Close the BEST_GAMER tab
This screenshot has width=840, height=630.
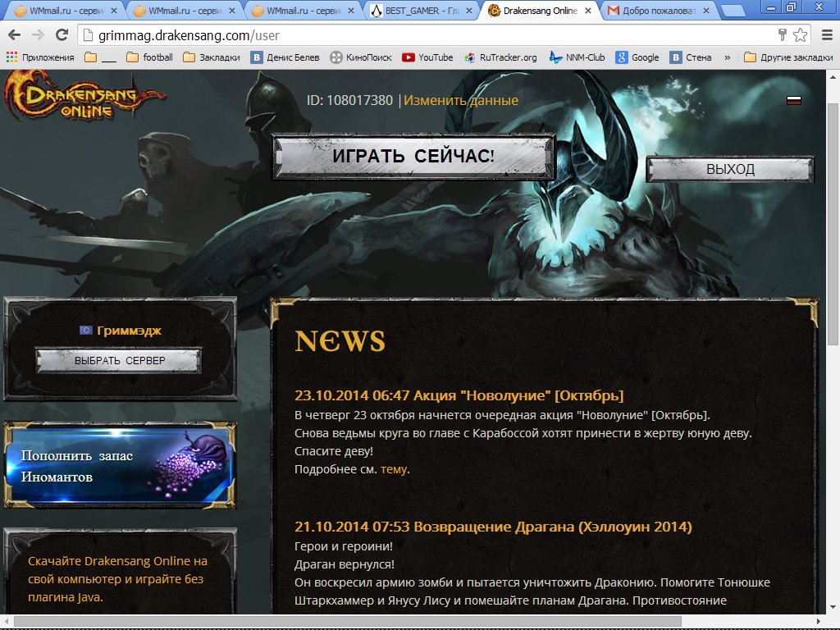click(468, 10)
